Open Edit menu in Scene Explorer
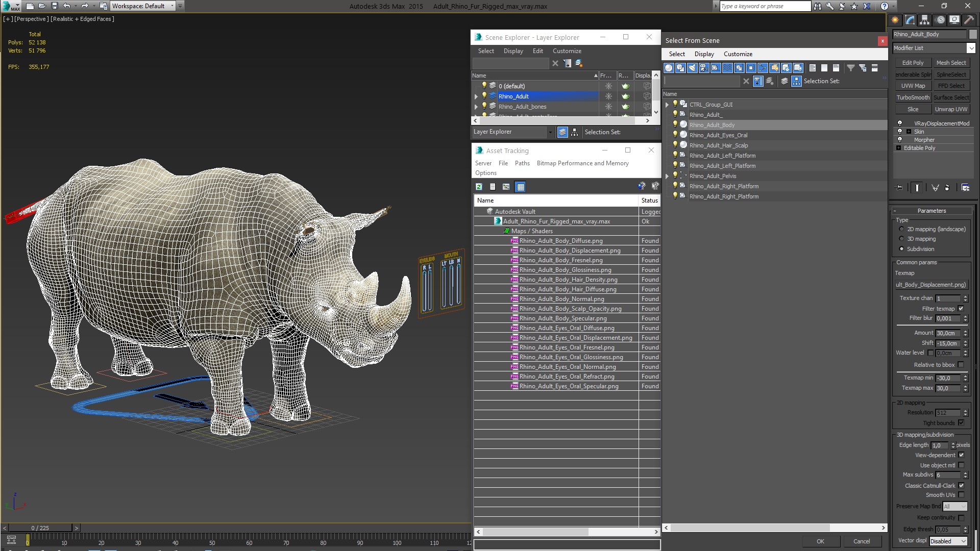The height and width of the screenshot is (551, 980). pyautogui.click(x=537, y=51)
